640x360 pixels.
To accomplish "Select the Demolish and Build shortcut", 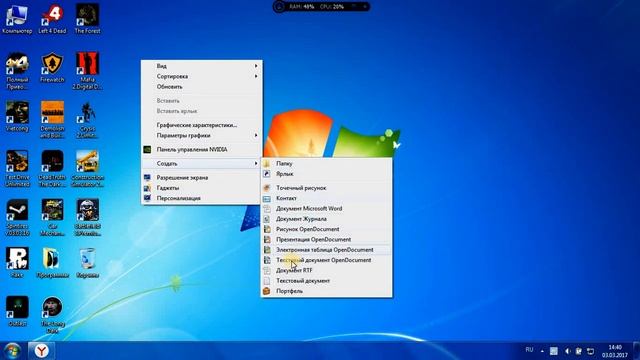I will 52,120.
